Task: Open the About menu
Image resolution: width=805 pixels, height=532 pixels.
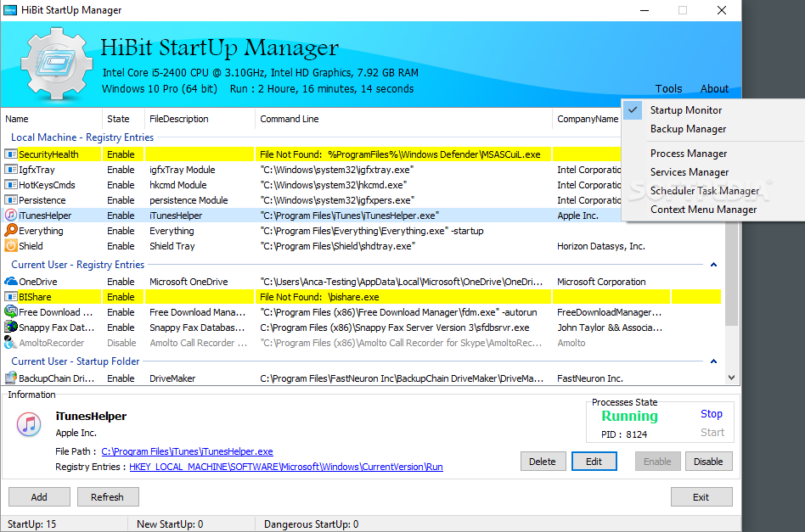Action: 714,89
